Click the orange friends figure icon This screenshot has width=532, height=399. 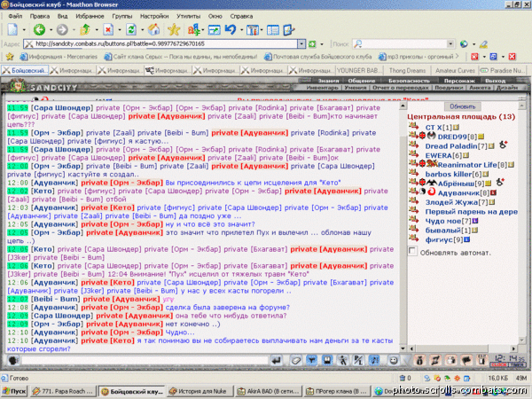tap(451, 360)
